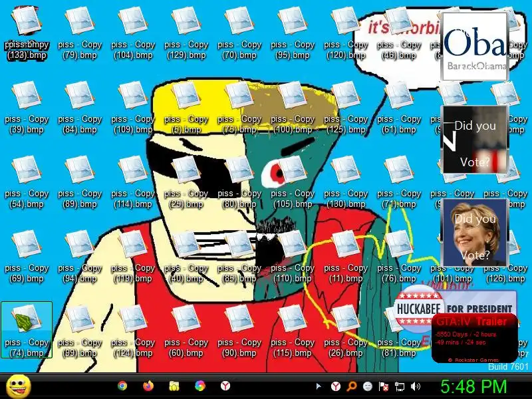Open the multicolor swirl browser taskbar icon
The image size is (532, 399).
click(200, 386)
